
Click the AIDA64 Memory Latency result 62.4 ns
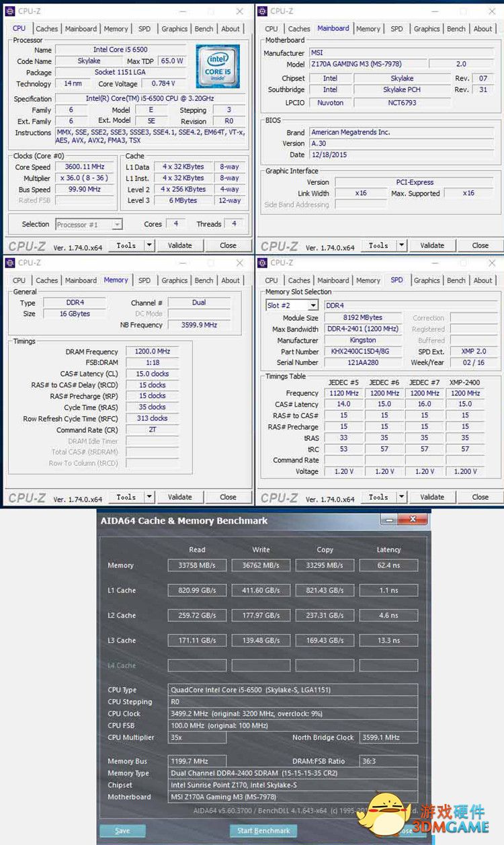pyautogui.click(x=388, y=565)
